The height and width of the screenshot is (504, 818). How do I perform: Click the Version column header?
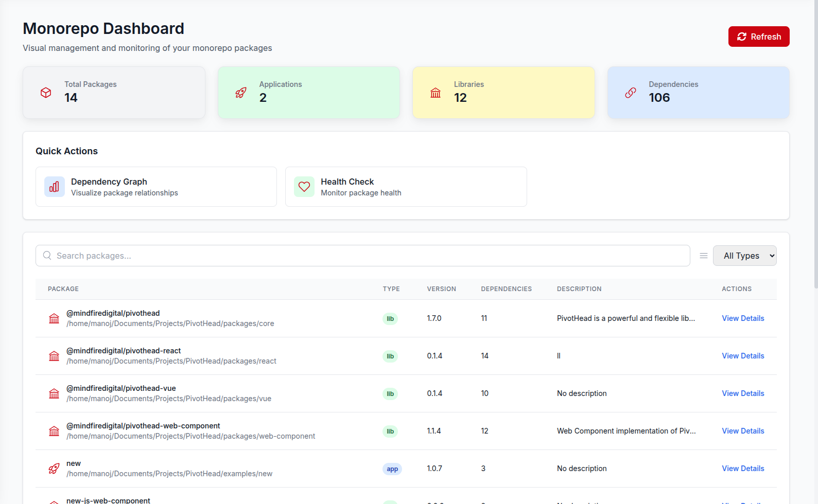coord(441,289)
